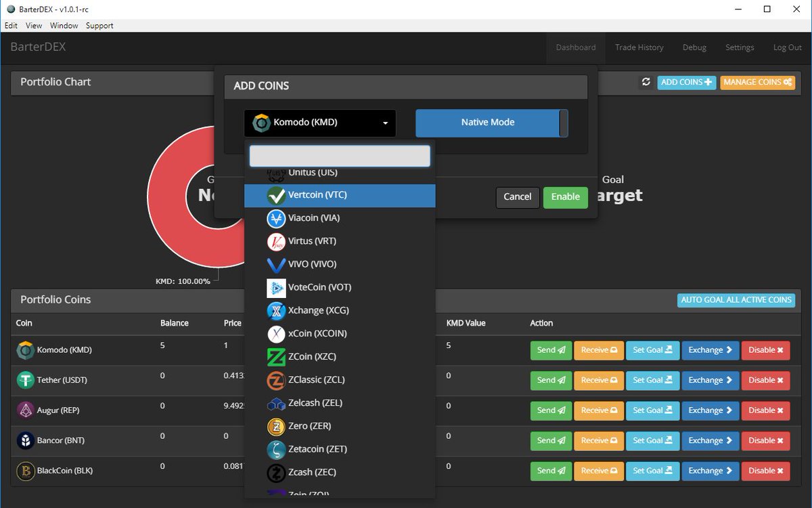
Task: Choose Unitus (UIS) from the coin list
Action: point(340,176)
